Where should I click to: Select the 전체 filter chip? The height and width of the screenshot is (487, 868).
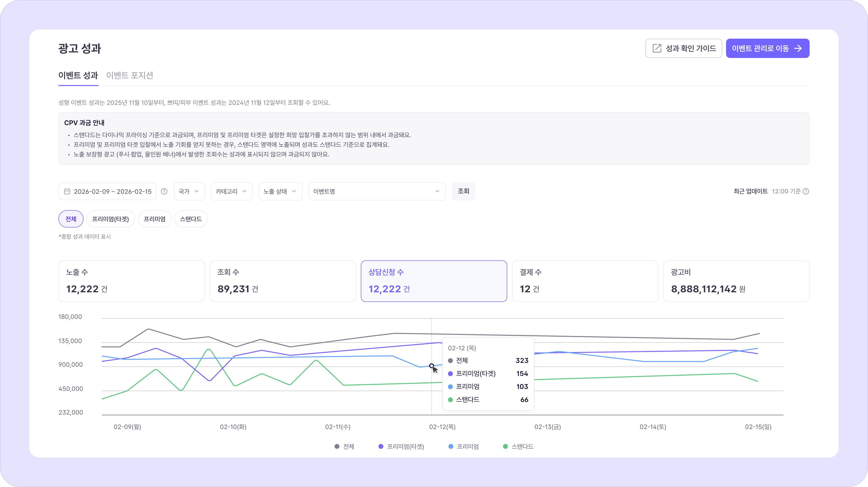[x=71, y=219]
